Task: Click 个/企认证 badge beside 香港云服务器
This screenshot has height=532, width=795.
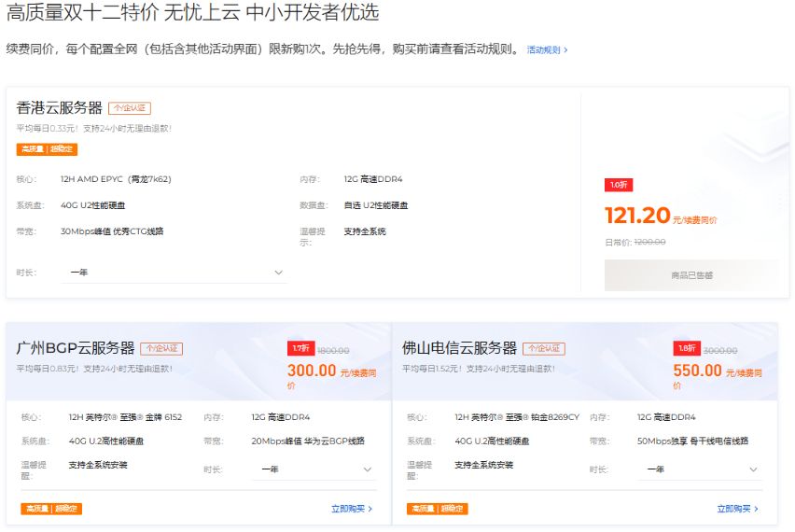Action: 130,108
